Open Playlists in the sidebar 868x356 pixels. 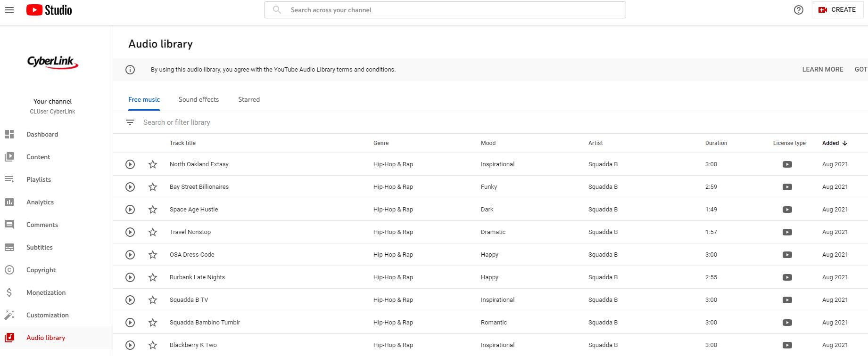[57, 179]
